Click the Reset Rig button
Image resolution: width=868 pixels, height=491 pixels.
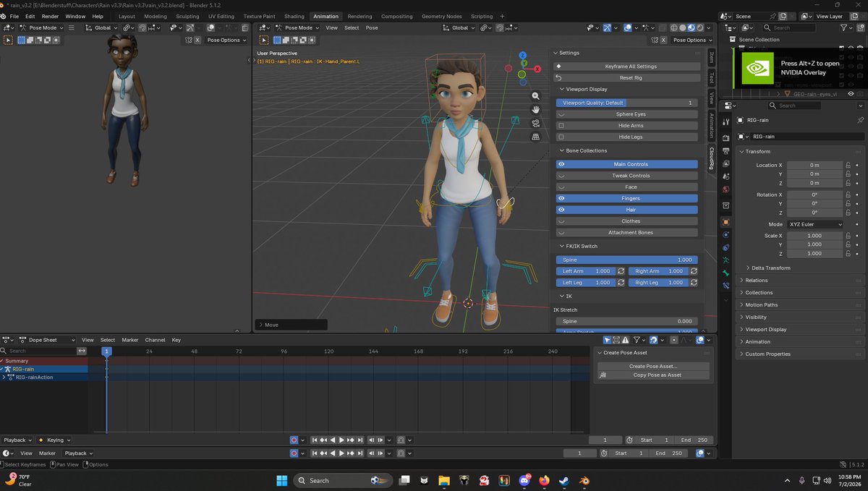tap(626, 77)
